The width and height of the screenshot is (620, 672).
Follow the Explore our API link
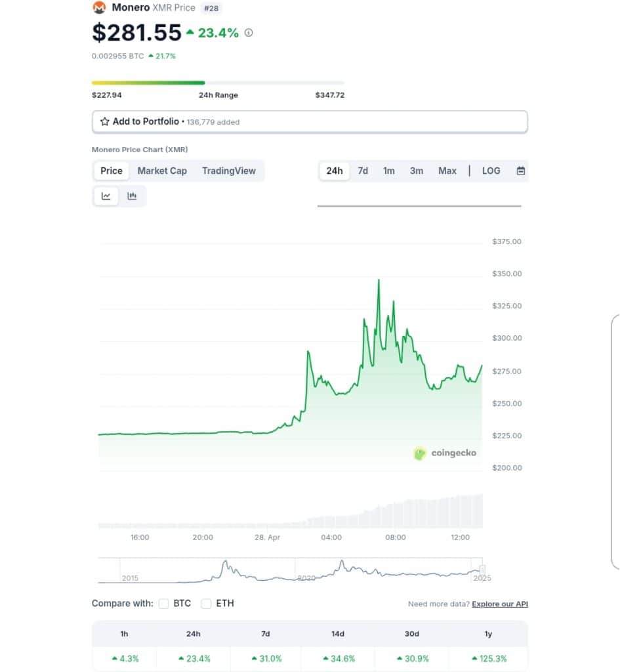[499, 604]
